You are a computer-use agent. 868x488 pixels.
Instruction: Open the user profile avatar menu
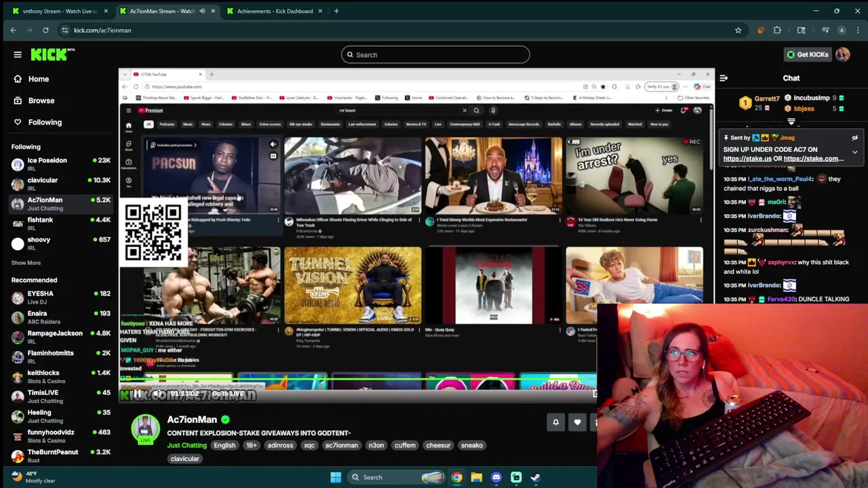pos(843,55)
